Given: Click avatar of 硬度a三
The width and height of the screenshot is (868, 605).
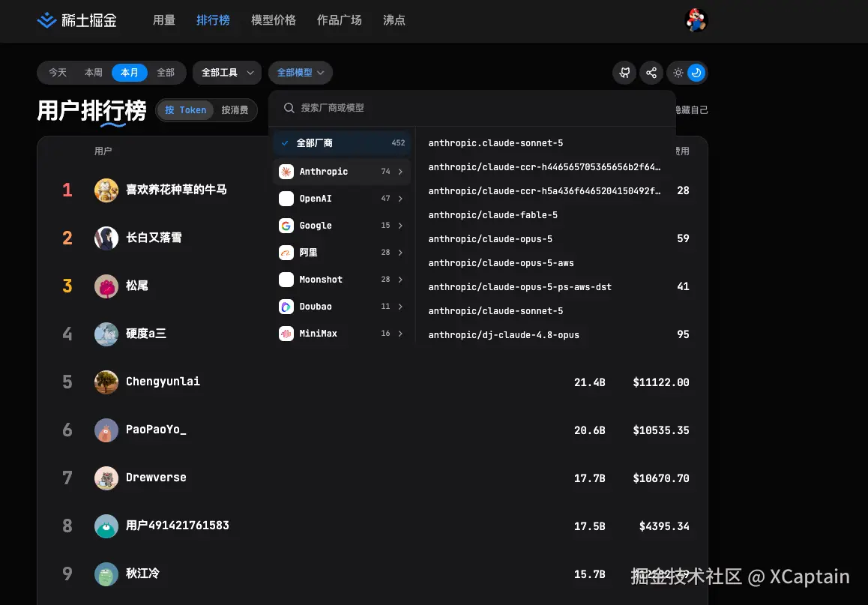Looking at the screenshot, I should tap(106, 334).
